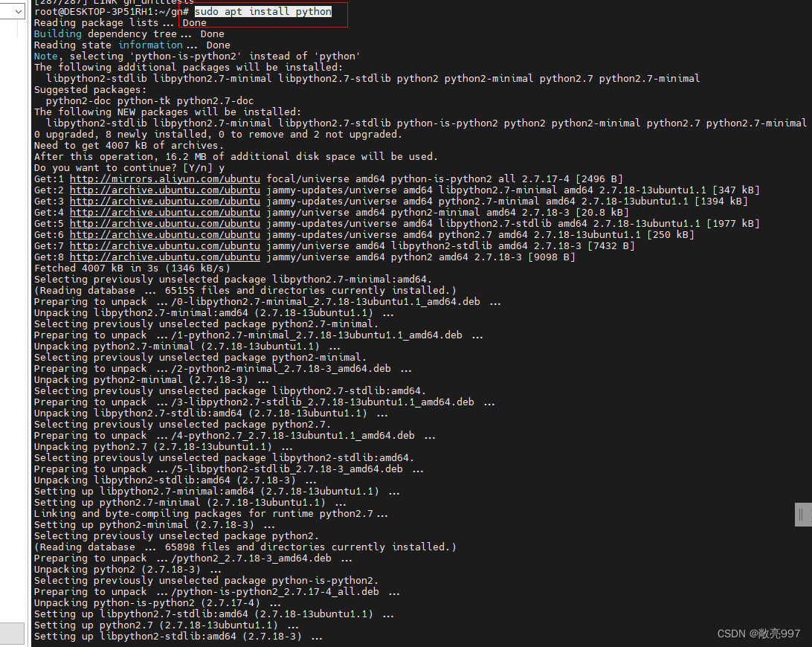Screen dimensions: 812x647
Task: Click the archive.ubuntu.com URL on the Get:4 line
Action: pyautogui.click(x=164, y=213)
